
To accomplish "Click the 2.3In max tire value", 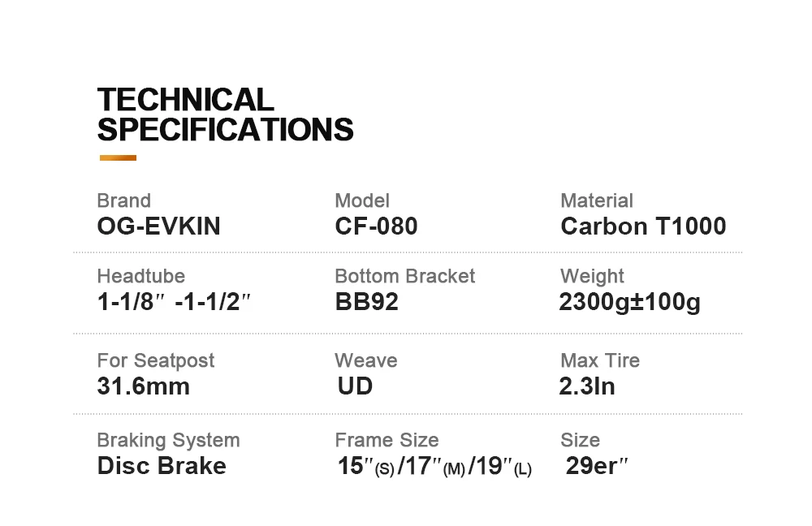I will click(587, 386).
